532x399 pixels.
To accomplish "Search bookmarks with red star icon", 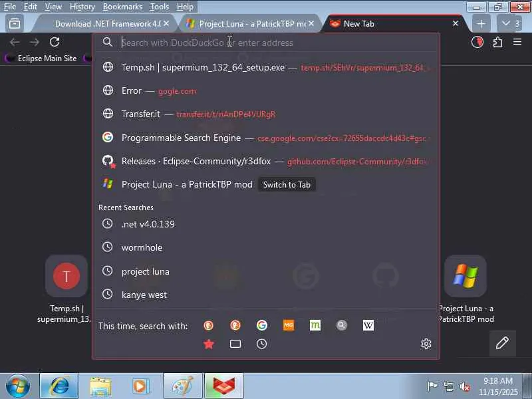I will coord(208,344).
